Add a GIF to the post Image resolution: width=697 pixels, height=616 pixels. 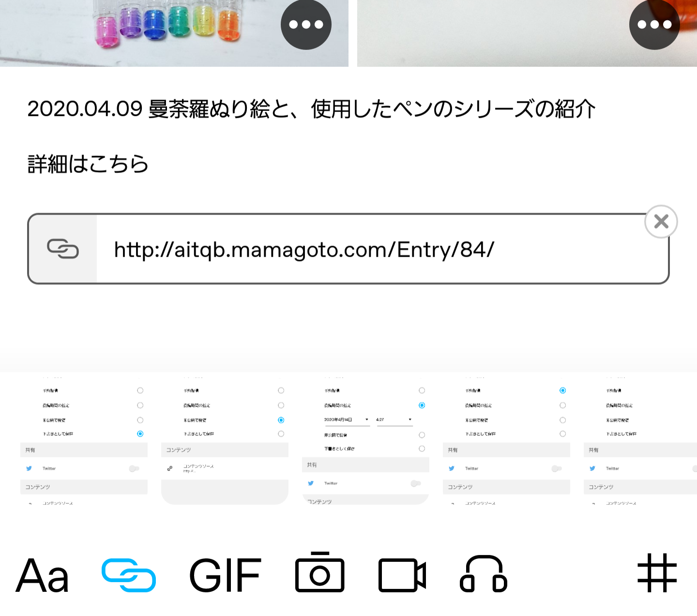click(x=225, y=575)
